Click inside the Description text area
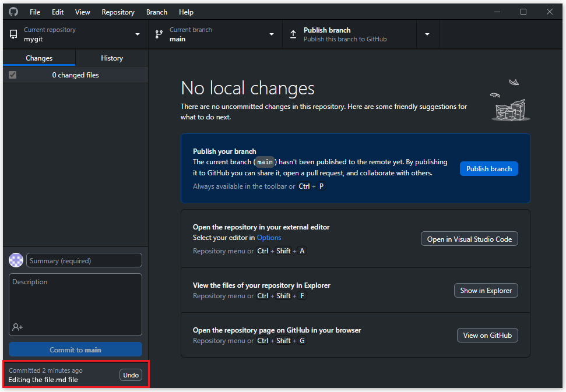This screenshot has width=566, height=392. pyautogui.click(x=76, y=300)
